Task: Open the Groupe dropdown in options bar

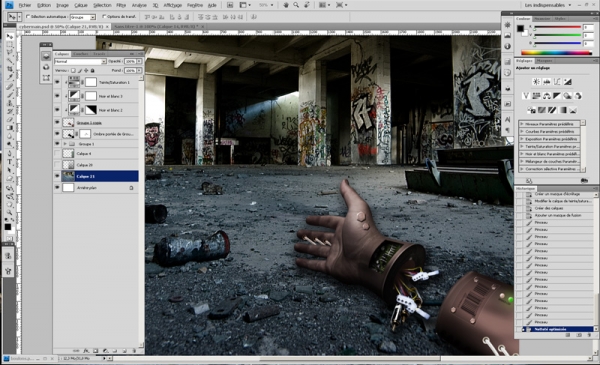Action: tap(83, 17)
